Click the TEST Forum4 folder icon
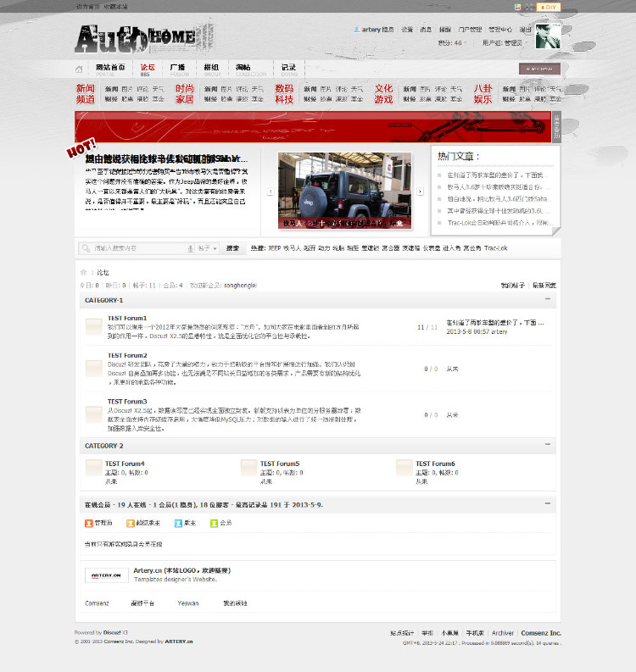This screenshot has width=636, height=672. 94,468
